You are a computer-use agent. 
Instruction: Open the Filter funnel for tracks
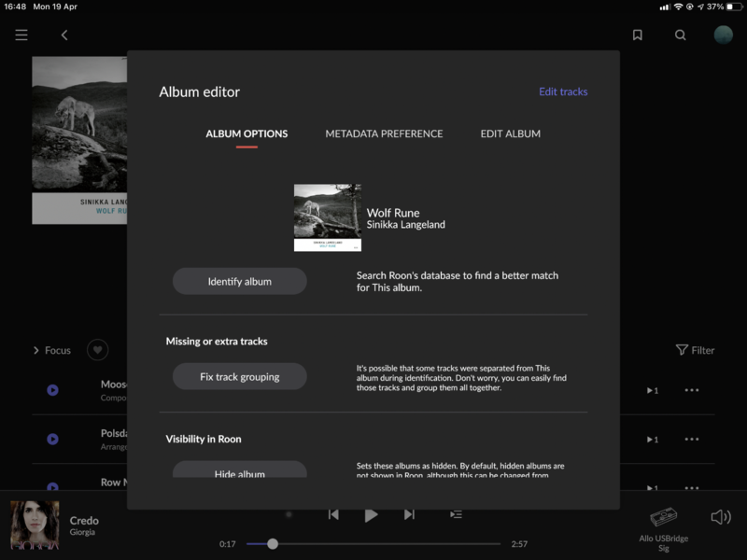pyautogui.click(x=695, y=350)
